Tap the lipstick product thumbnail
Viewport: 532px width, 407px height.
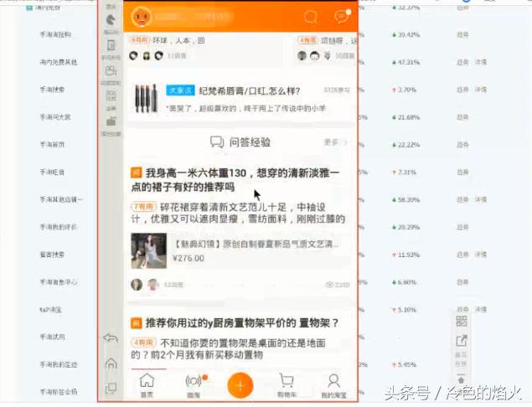147,98
